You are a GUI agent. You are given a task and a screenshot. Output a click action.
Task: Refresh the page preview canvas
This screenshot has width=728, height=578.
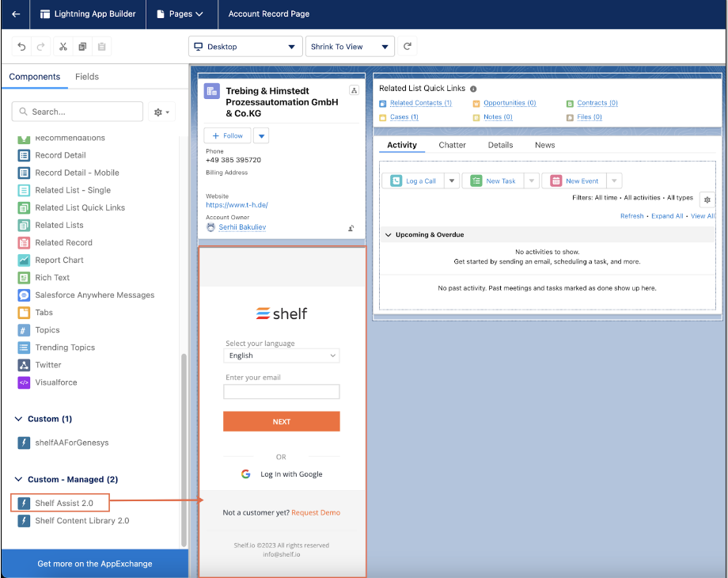(x=408, y=47)
